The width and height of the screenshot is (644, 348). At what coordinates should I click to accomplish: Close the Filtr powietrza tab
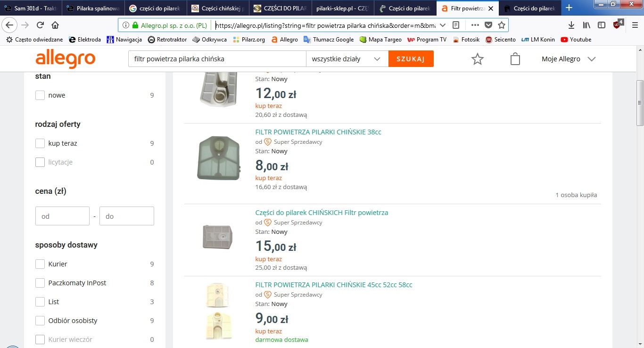point(491,8)
